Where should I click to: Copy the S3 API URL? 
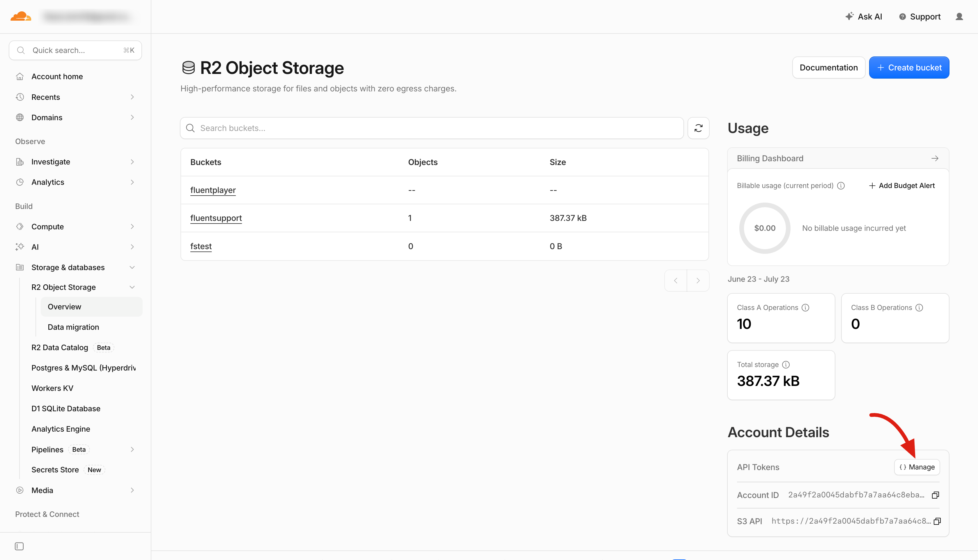point(937,521)
